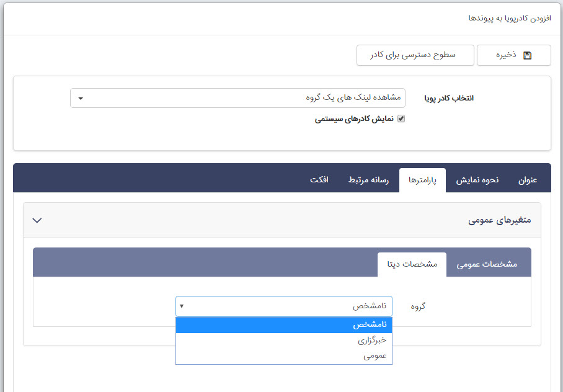The image size is (563, 392).
Task: Open سطوح دسترسی برای کادر access levels
Action: pyautogui.click(x=415, y=55)
